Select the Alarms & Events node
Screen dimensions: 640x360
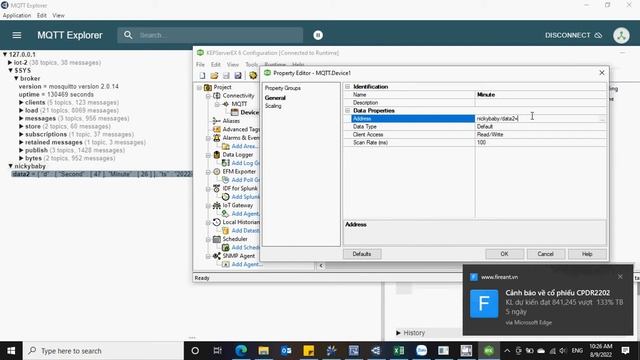click(x=241, y=138)
